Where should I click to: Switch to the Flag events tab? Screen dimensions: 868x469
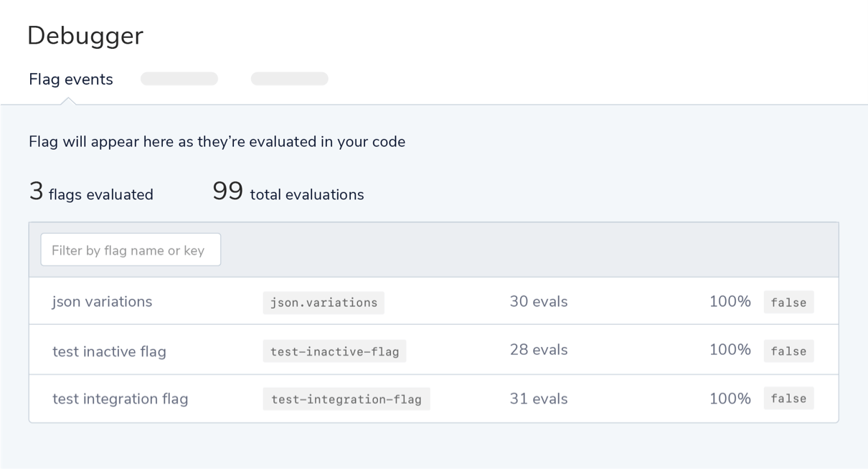(x=70, y=80)
